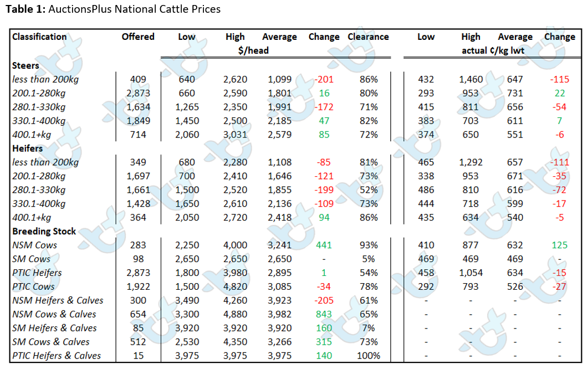The width and height of the screenshot is (588, 369).
Task: Select the "PTIC Heifers & Calves" row label
Action: click(x=57, y=356)
